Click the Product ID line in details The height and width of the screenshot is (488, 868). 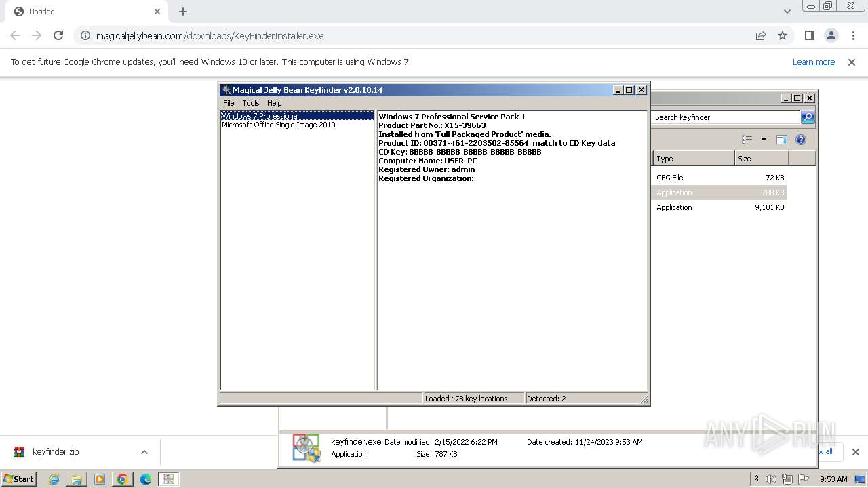click(496, 143)
